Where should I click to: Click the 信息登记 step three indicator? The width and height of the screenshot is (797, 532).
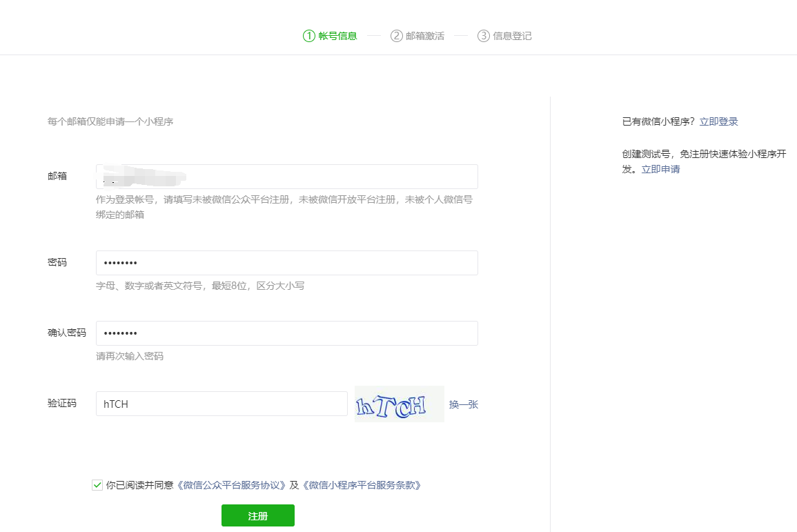pos(504,36)
